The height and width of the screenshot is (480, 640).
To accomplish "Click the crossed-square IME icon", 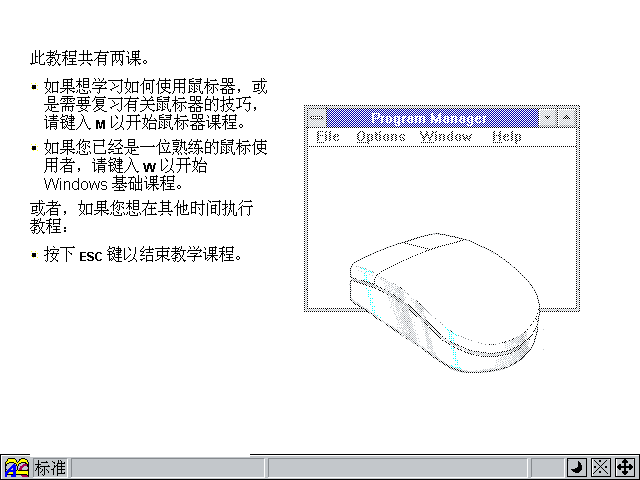I will (601, 468).
